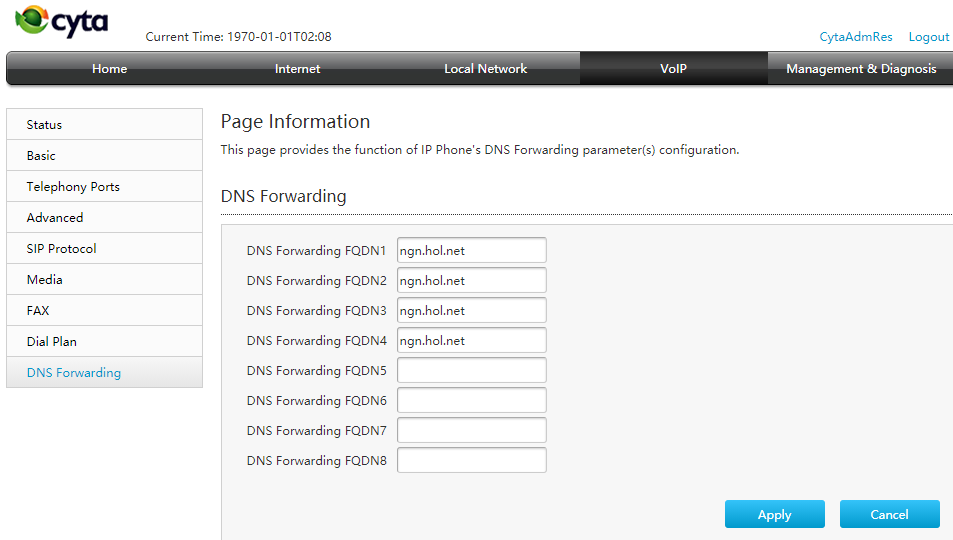The image size is (953, 540).
Task: Open Media settings page
Action: (x=105, y=280)
